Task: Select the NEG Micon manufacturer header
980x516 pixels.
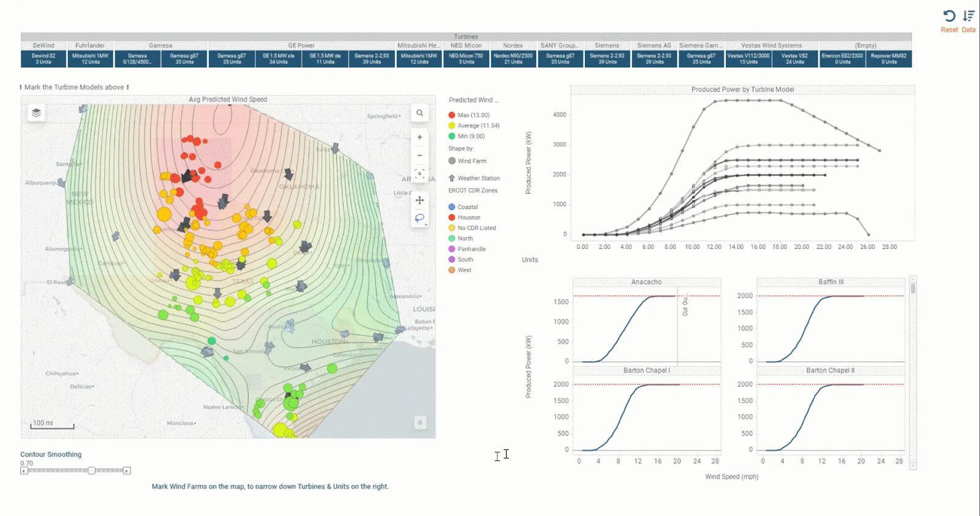Action: 466,45
